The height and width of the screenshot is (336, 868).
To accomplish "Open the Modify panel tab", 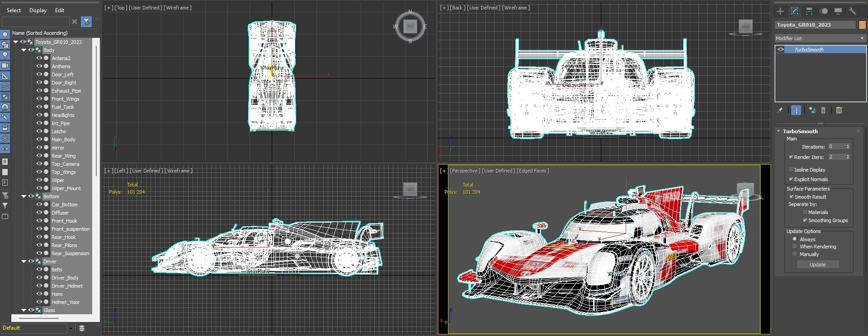I will click(795, 11).
